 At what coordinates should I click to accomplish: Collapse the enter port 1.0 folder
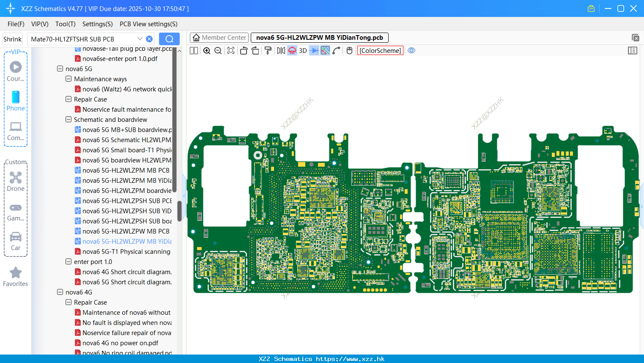[x=69, y=261]
